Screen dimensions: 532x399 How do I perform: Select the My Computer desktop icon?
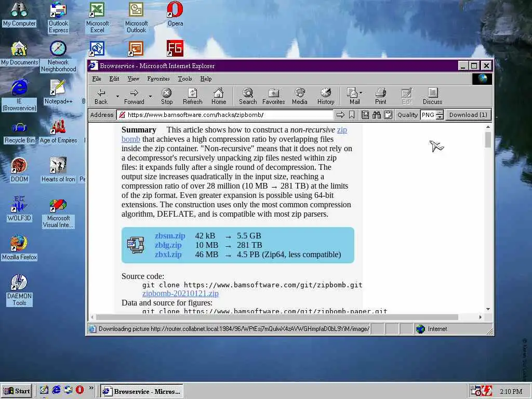19,15
